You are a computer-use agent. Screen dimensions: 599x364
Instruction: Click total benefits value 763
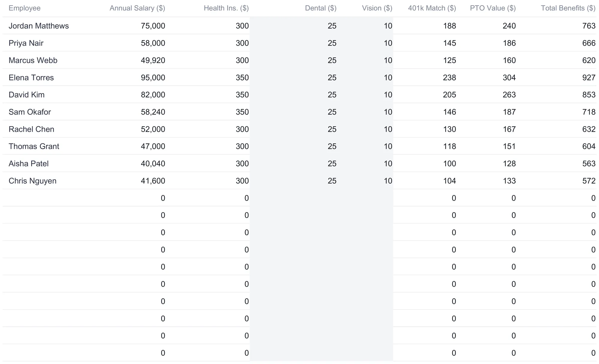(589, 26)
